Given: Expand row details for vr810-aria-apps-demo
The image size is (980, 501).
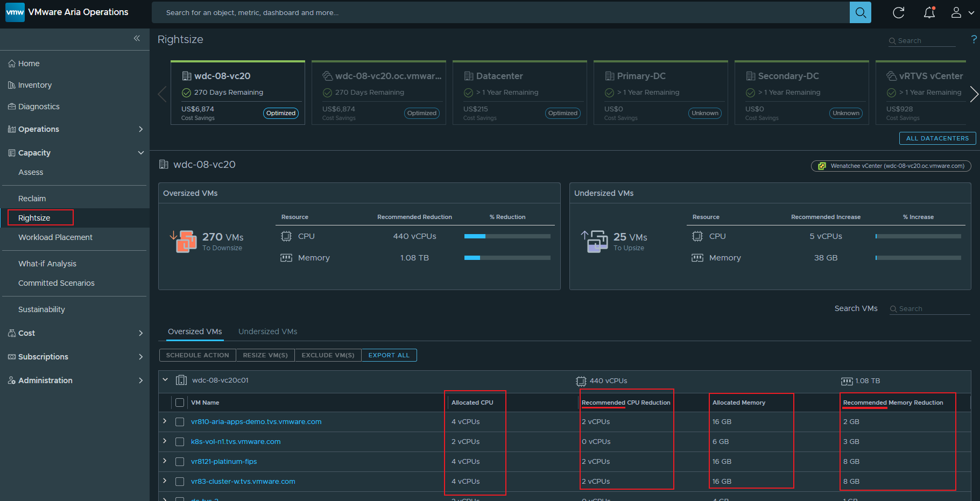Looking at the screenshot, I should 165,421.
